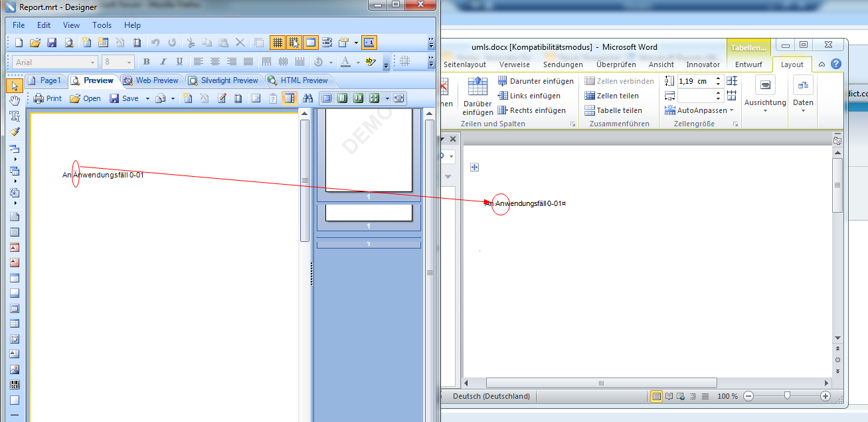Switch to the Silverlight Preview tab

point(224,80)
